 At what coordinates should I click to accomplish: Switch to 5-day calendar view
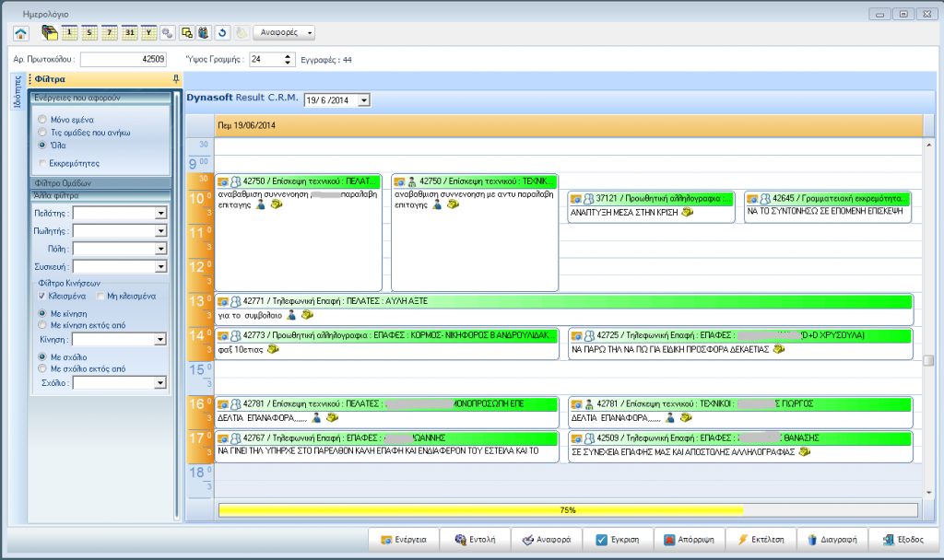(89, 33)
